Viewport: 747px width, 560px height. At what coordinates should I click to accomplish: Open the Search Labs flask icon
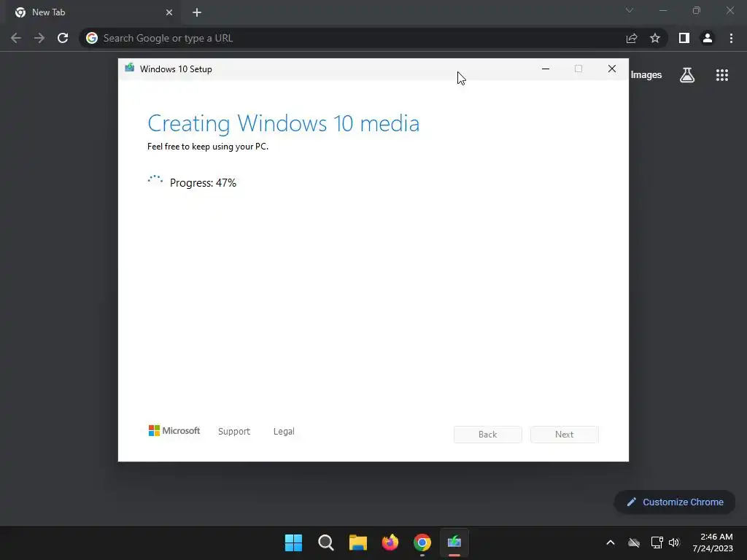pos(687,75)
